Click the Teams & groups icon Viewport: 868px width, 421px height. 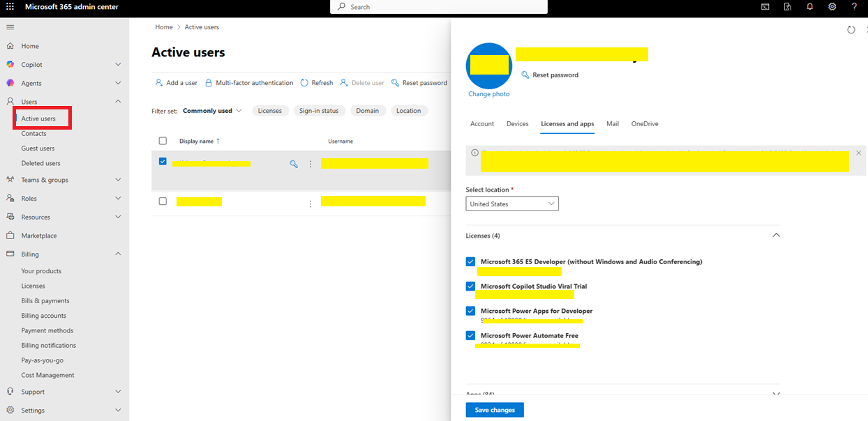point(10,180)
